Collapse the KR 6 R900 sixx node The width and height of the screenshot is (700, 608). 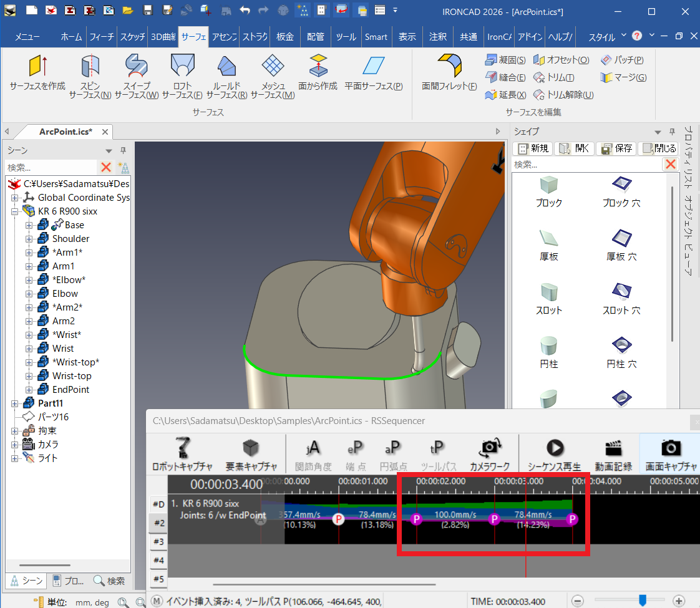(x=15, y=211)
